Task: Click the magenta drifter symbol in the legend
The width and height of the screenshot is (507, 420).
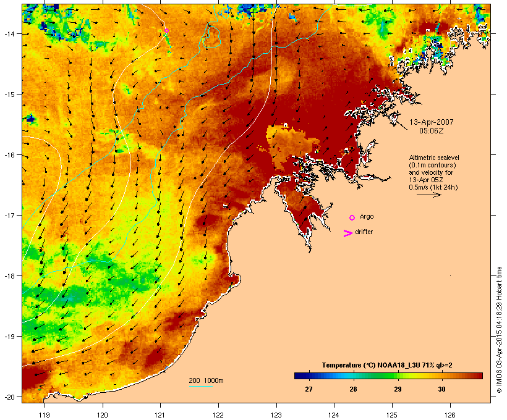Action: [347, 233]
